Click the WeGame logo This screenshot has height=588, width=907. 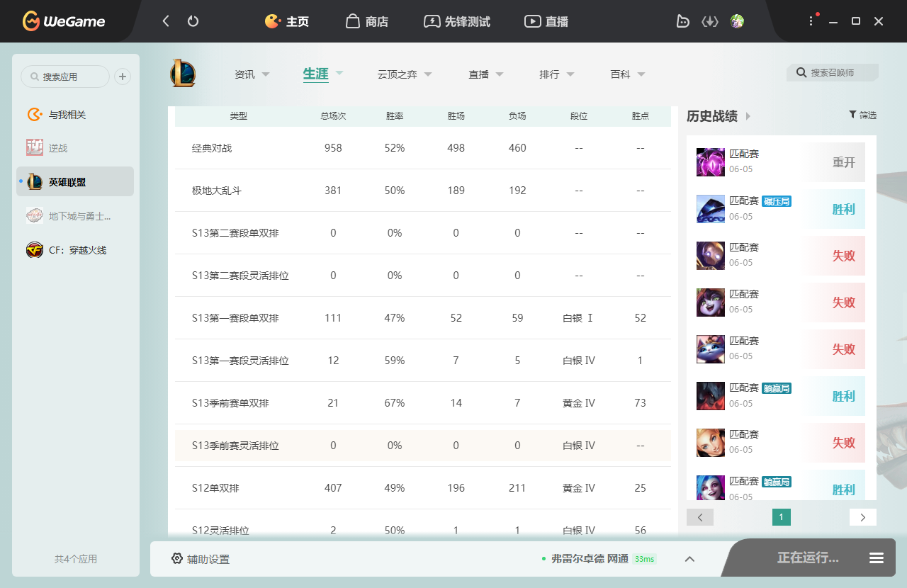pos(63,21)
